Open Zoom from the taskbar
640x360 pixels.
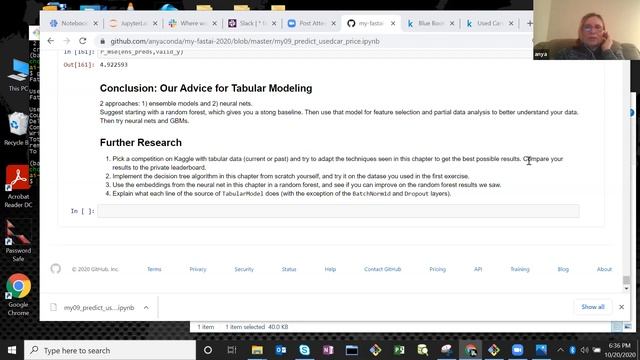[x=518, y=350]
